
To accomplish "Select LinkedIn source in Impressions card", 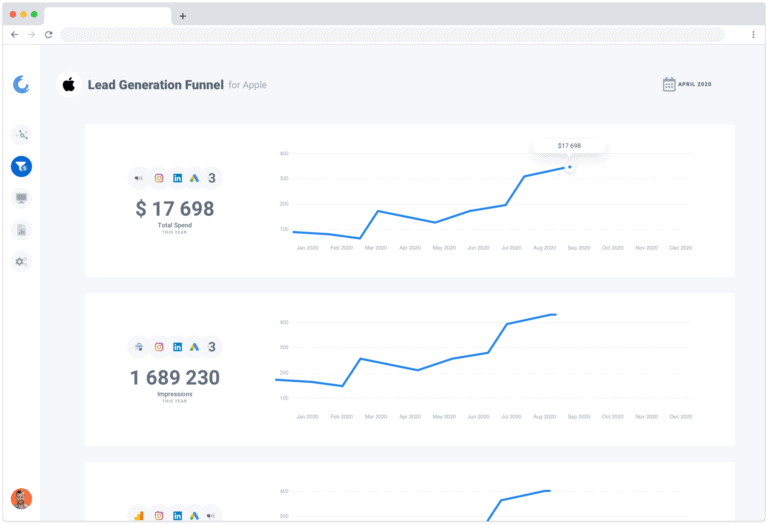I will pyautogui.click(x=176, y=347).
